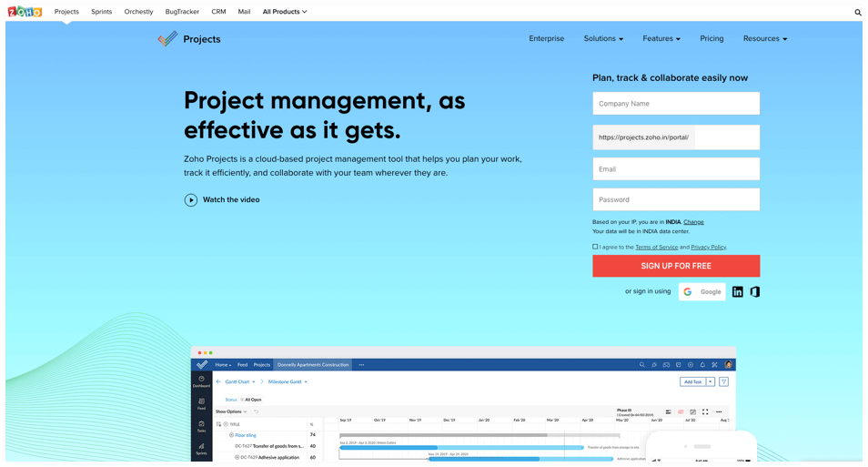The width and height of the screenshot is (868, 467).
Task: Click the Floor tiling gray Gantt bar
Action: [479, 435]
